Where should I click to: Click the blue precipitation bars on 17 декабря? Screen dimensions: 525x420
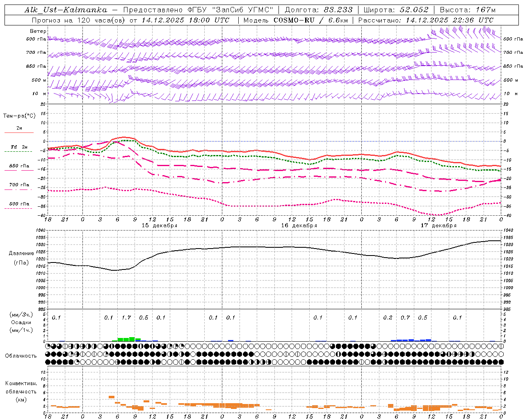[411, 340]
